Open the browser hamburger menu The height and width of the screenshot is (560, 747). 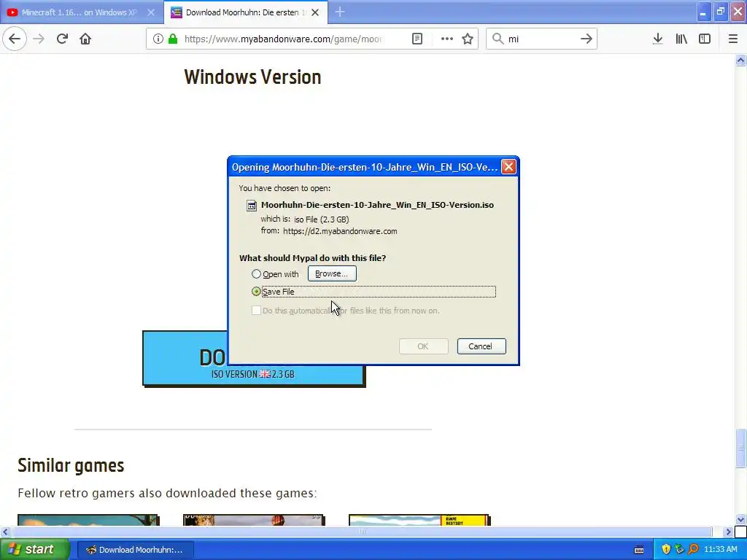732,39
